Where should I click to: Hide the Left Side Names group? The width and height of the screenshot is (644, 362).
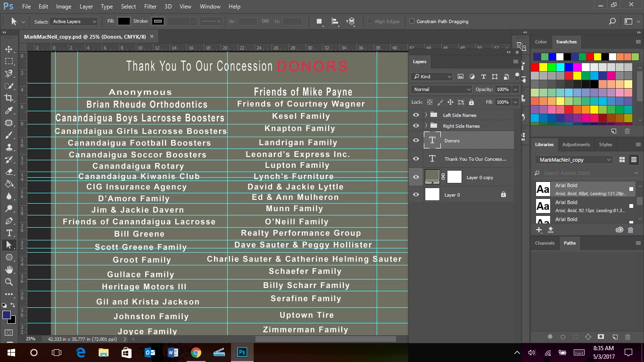click(416, 115)
